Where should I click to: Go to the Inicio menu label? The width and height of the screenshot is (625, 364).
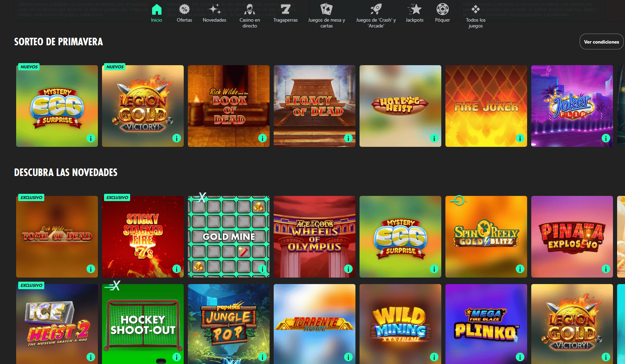coord(157,20)
